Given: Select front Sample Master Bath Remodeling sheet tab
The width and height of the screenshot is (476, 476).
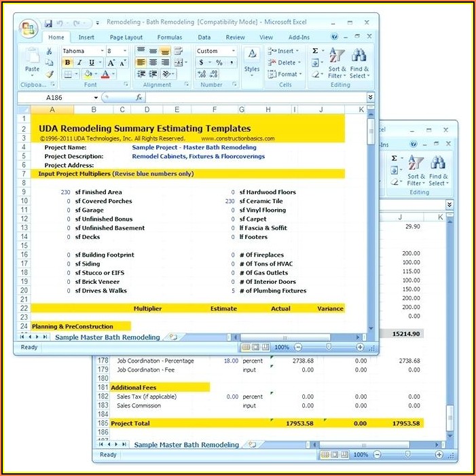Looking at the screenshot, I should click(x=107, y=337).
